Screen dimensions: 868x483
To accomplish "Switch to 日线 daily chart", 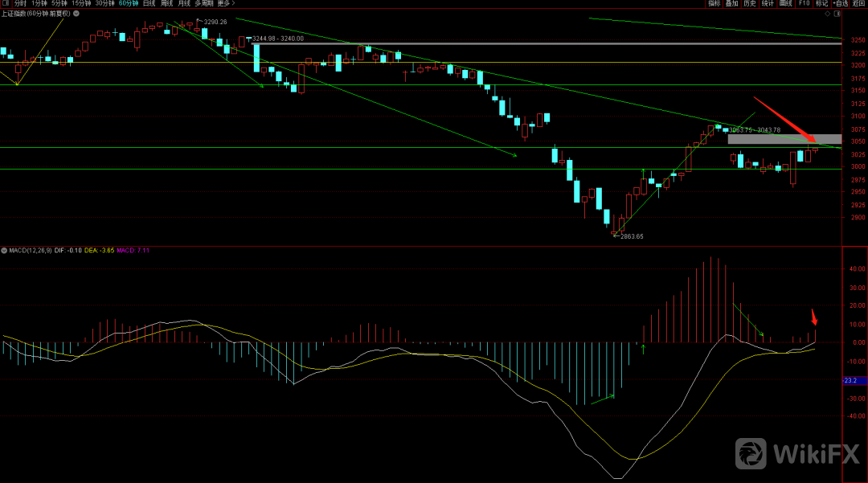I will pos(149,4).
